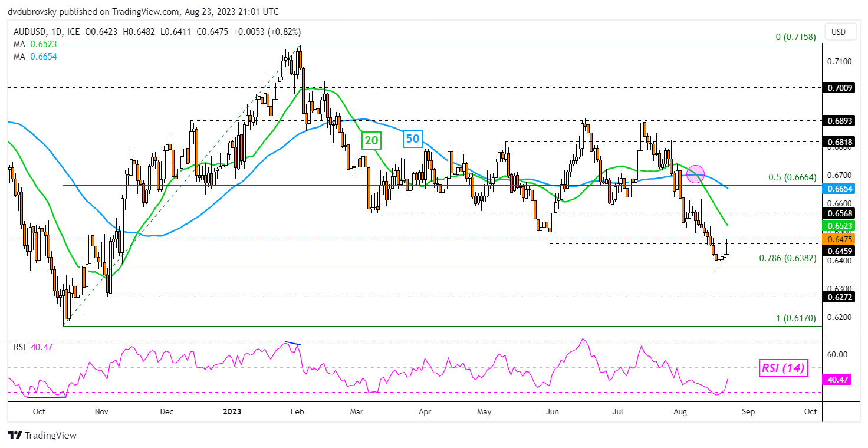Viewport: 868px width, 448px height.
Task: Click the 1 (0.6170) Fibonacci label
Action: coord(795,318)
